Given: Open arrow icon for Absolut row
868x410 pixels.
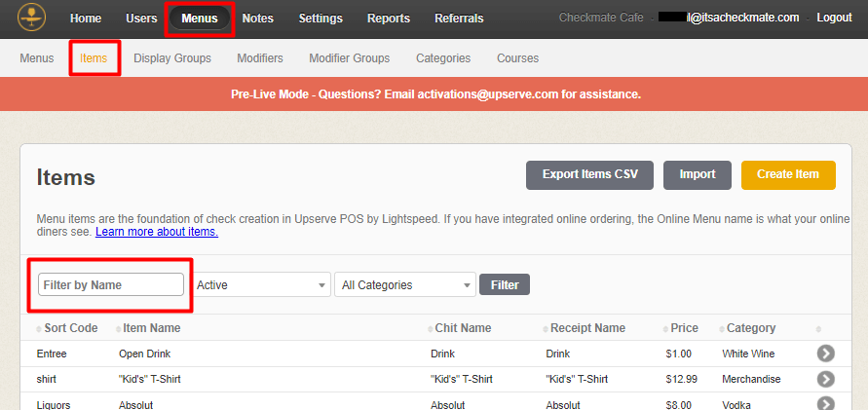Looking at the screenshot, I should pos(825,403).
